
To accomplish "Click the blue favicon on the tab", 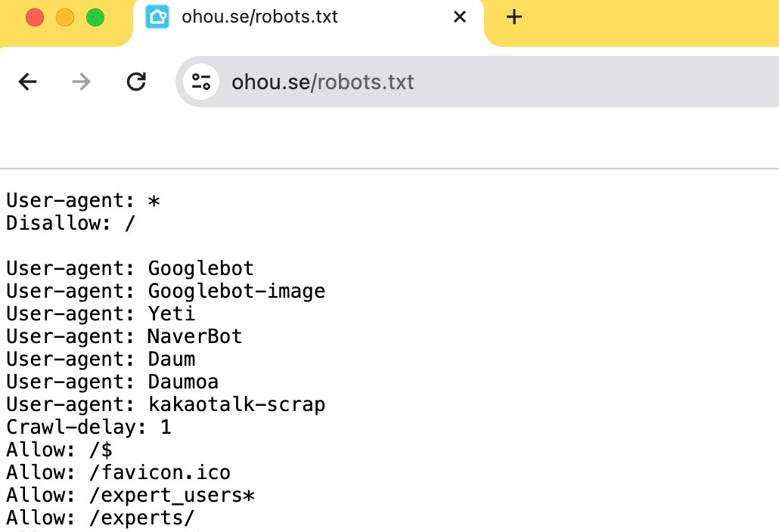I will pos(157,17).
